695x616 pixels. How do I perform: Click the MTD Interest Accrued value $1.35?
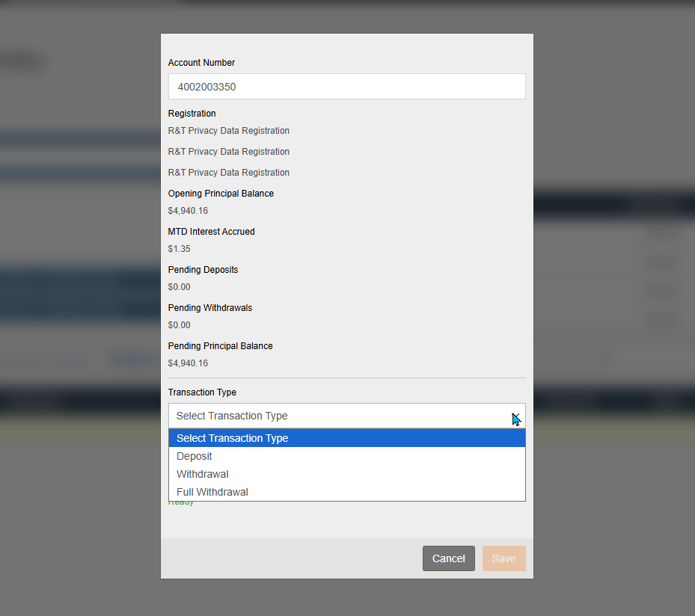pos(179,249)
